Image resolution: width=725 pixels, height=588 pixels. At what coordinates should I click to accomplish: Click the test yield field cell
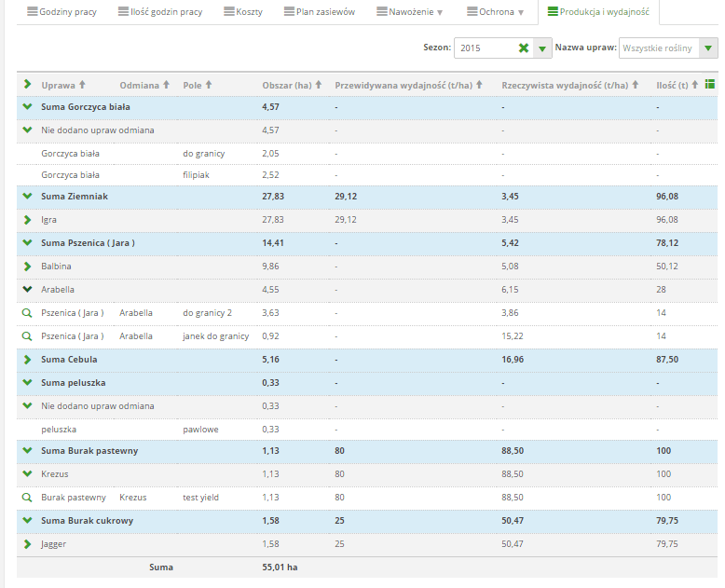200,498
